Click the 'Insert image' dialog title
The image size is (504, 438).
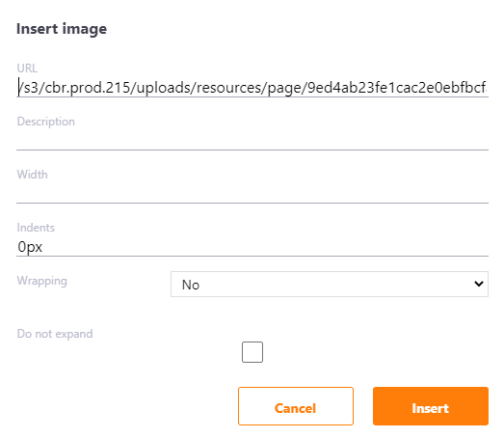pyautogui.click(x=62, y=29)
